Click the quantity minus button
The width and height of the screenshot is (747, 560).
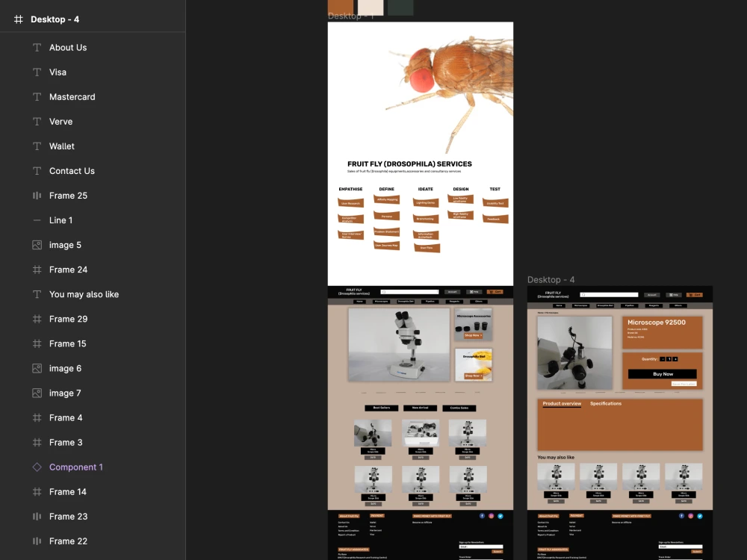coord(663,359)
